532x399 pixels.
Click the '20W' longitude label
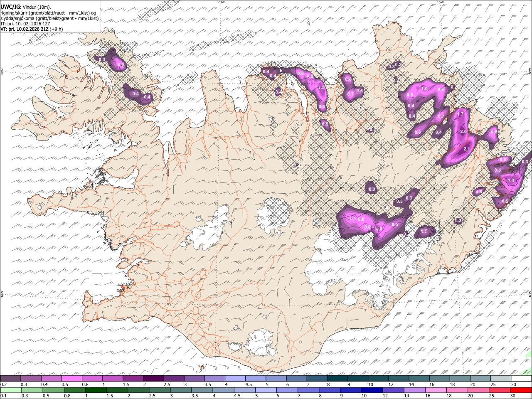221,2
